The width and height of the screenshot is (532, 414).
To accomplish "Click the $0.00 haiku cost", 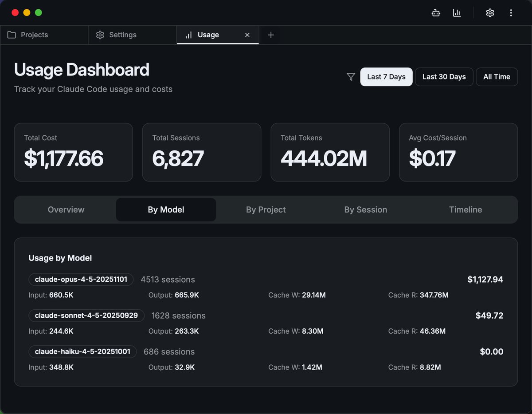I will (492, 351).
